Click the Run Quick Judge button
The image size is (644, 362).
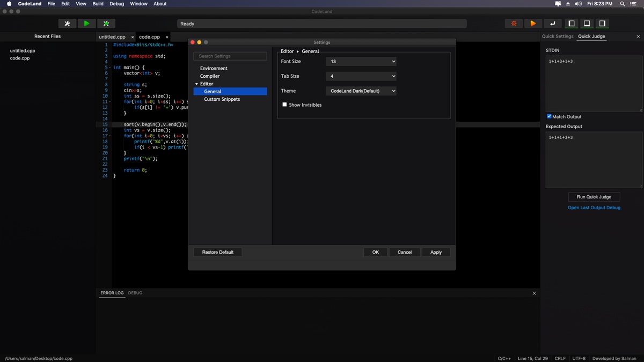(594, 197)
